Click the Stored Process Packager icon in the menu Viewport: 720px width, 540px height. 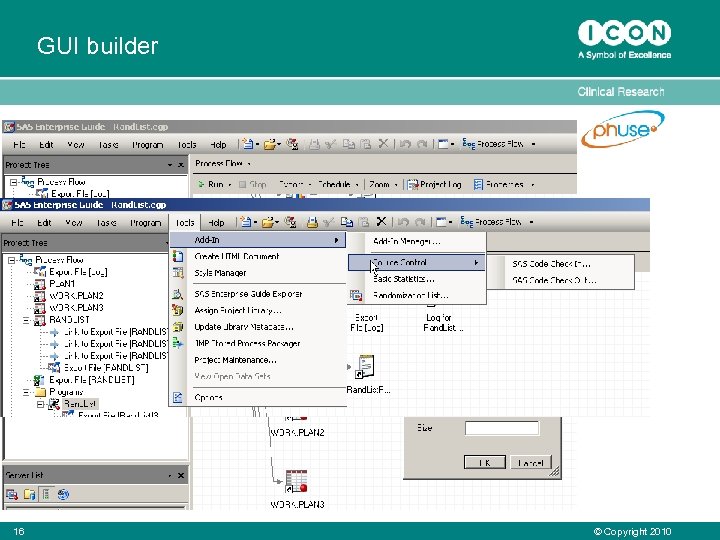178,343
